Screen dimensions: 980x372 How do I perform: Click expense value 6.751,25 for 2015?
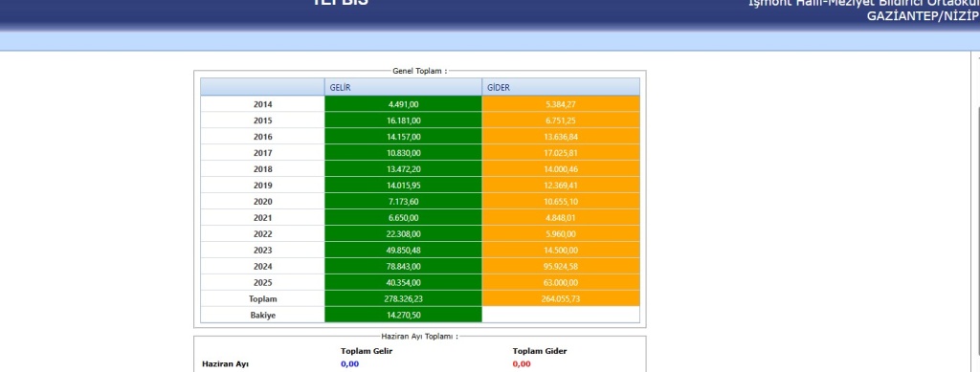[x=561, y=120]
